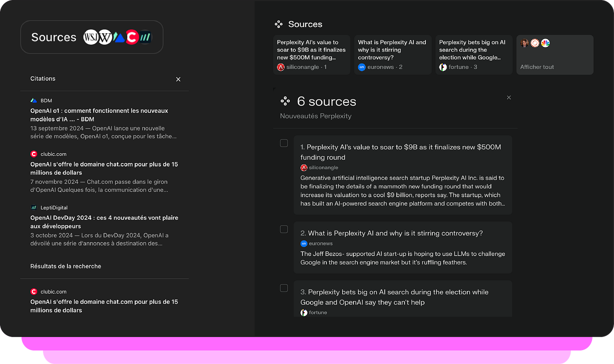Click the WSJ source icon
The height and width of the screenshot is (364, 614).
click(x=91, y=37)
